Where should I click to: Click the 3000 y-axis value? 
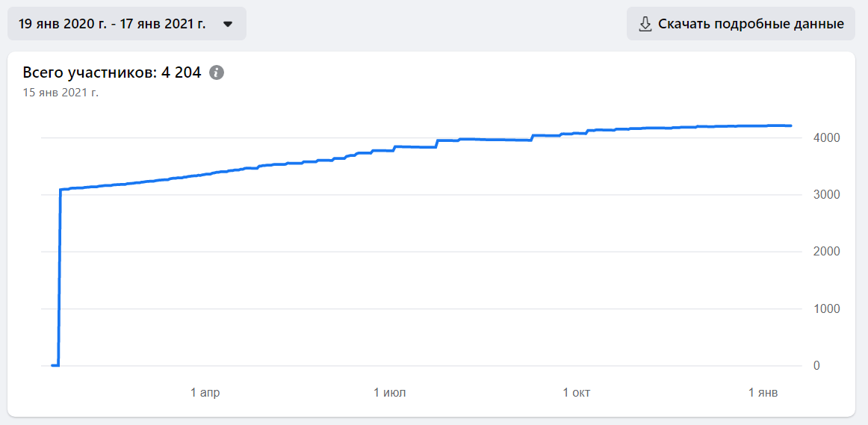click(x=828, y=195)
